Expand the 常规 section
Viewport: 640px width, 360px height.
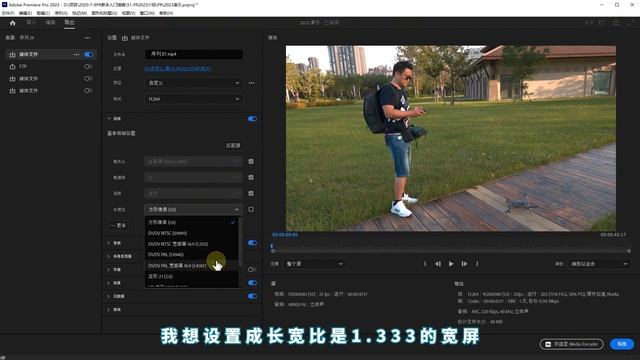pos(109,310)
